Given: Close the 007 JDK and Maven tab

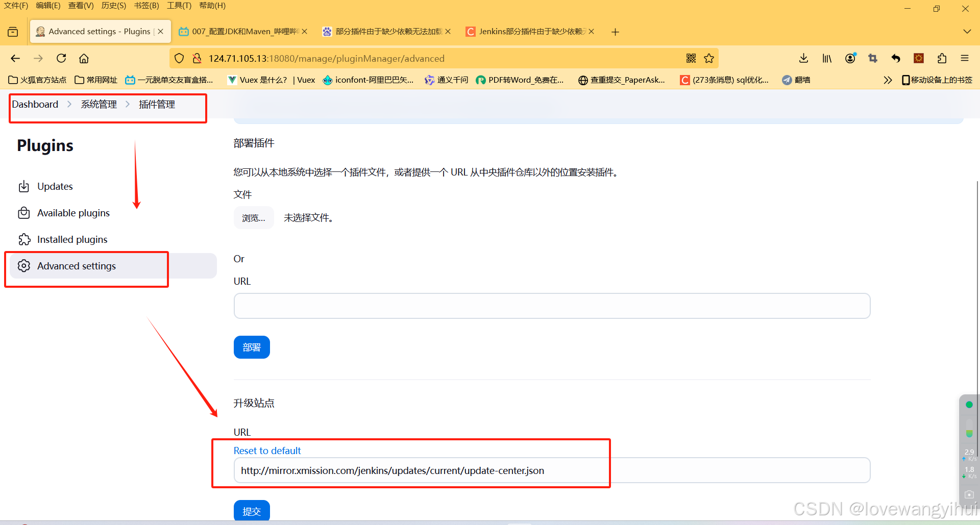Looking at the screenshot, I should (305, 32).
